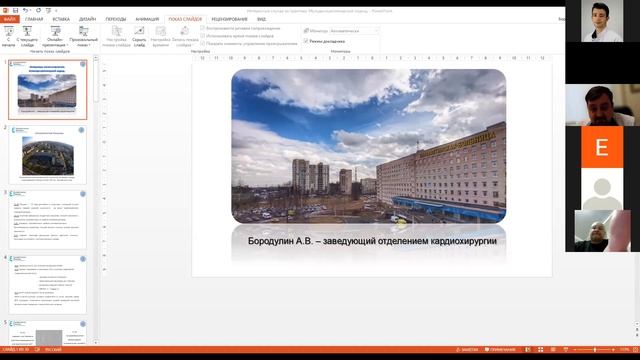The height and width of the screenshot is (360, 640).
Task: Click slide panel scroll-up arrow
Action: pos(96,58)
